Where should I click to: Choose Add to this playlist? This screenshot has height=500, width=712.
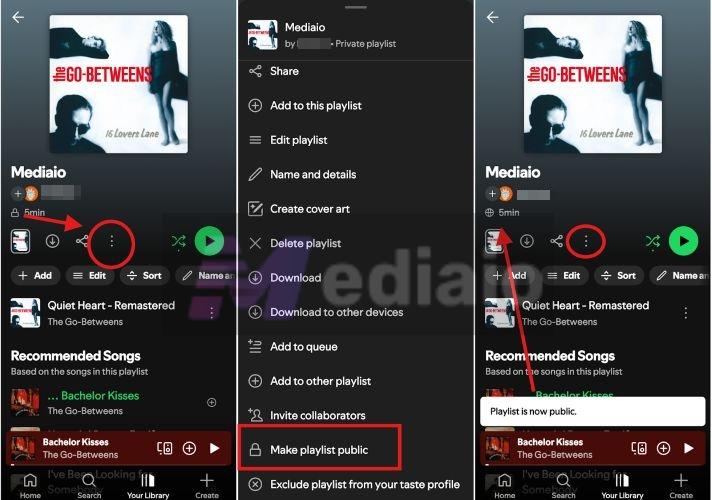356,106
